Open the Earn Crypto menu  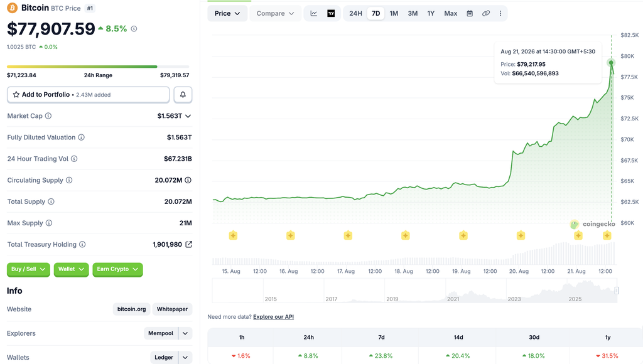click(x=117, y=269)
